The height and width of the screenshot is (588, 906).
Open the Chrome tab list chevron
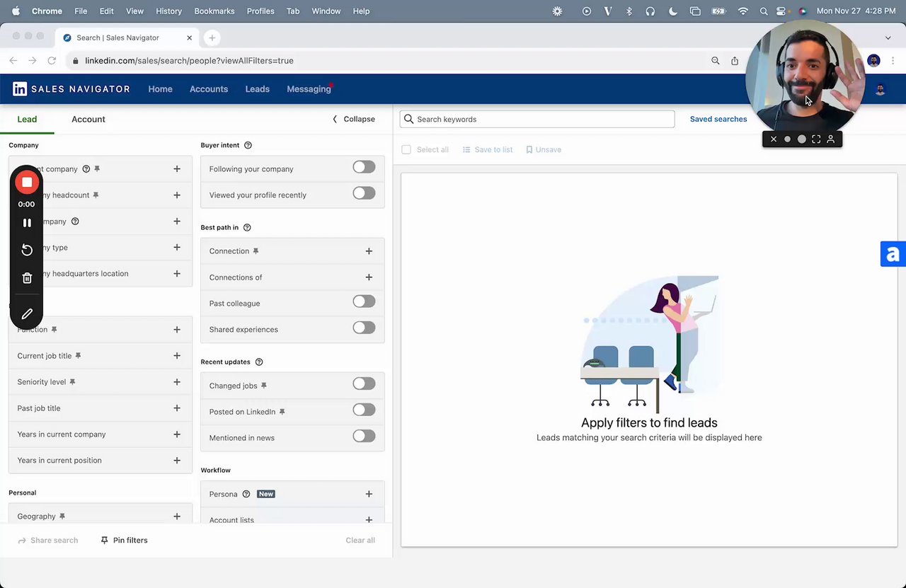pyautogui.click(x=888, y=38)
